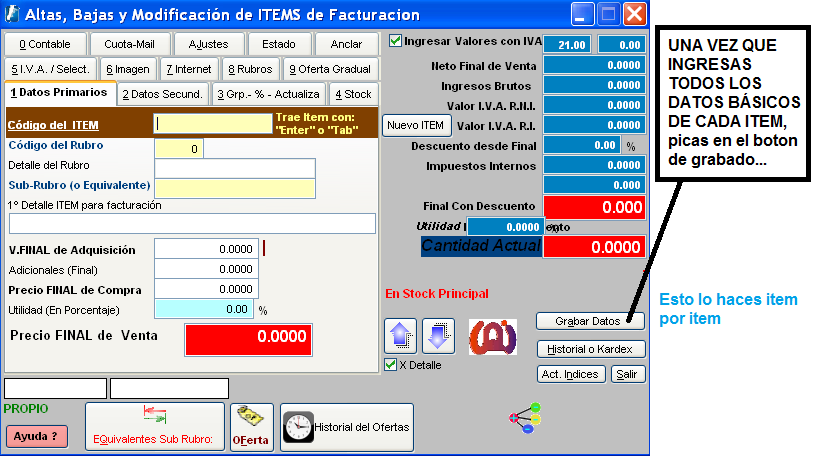Image resolution: width=816 pixels, height=456 pixels.
Task: Focus the Código del ITEM input field
Action: coord(213,124)
